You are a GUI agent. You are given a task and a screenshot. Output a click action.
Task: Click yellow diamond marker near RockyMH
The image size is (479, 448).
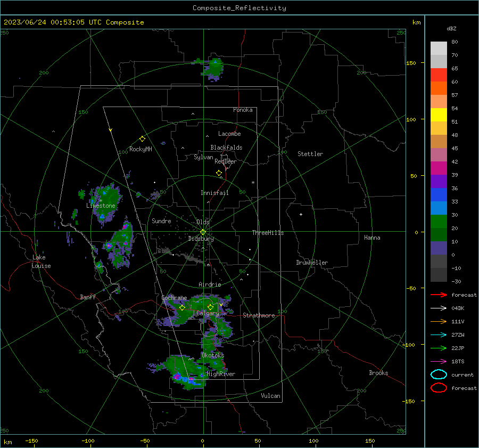(142, 139)
